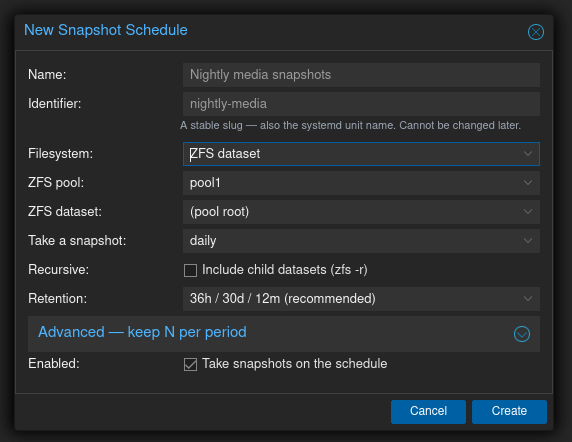Open the ZFS pool dropdown
The image size is (572, 442).
coord(361,183)
